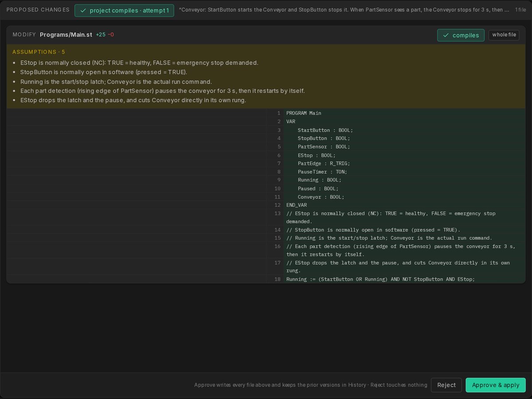
Task: Select the assumption about StopButton normally open
Action: coord(104,72)
